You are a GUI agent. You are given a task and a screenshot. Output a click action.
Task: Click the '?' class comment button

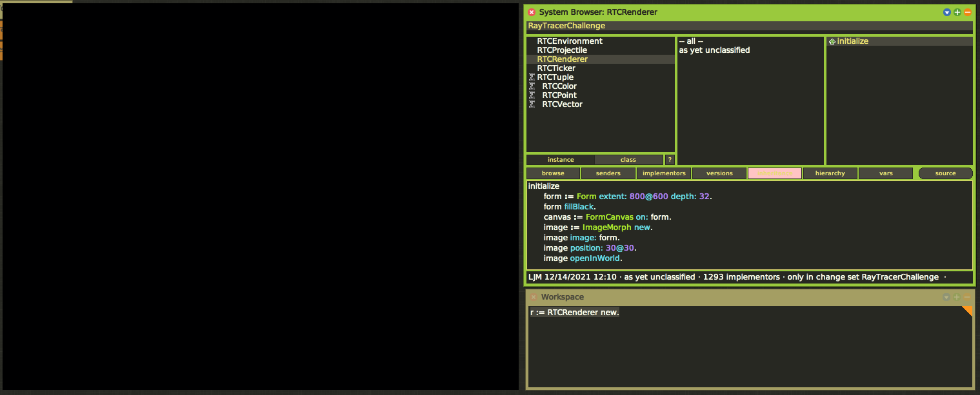coord(670,160)
